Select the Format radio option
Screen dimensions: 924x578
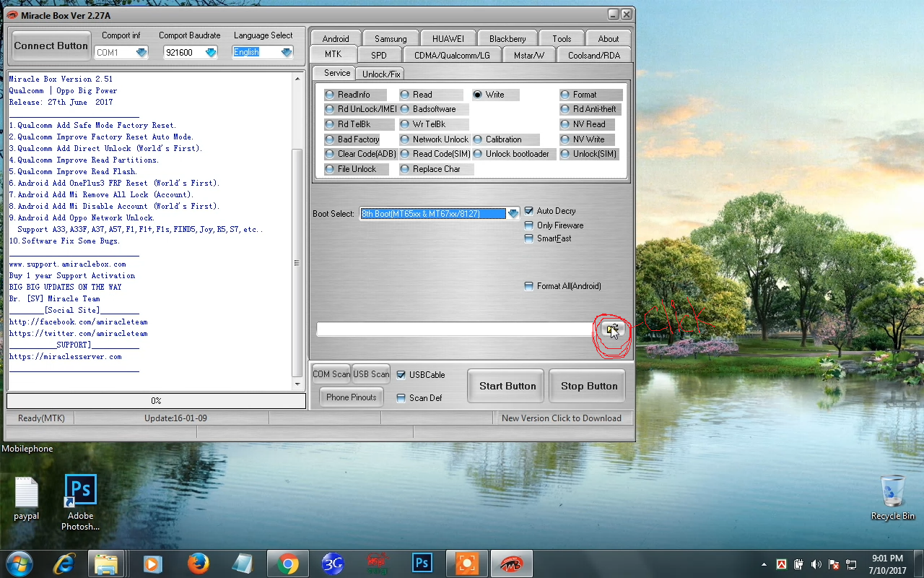coord(565,95)
